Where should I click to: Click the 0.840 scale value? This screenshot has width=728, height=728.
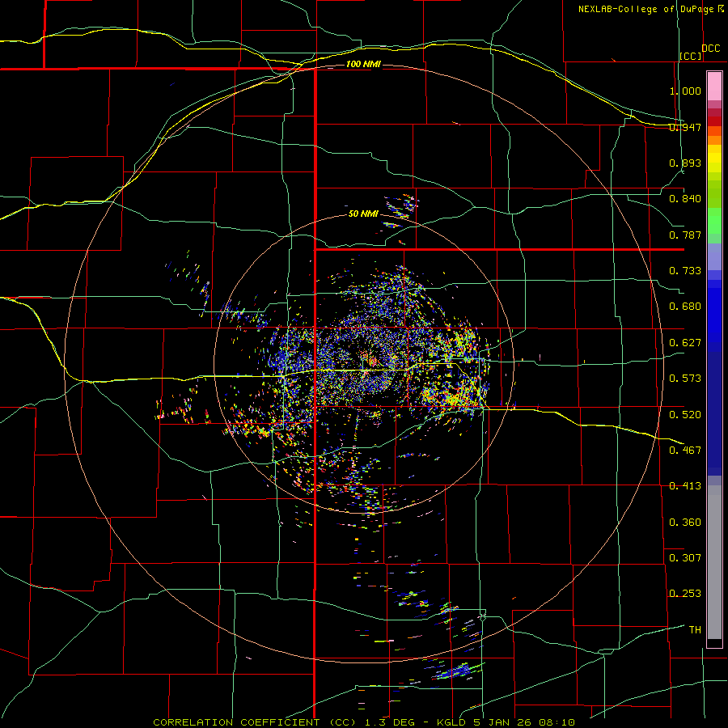tap(685, 199)
